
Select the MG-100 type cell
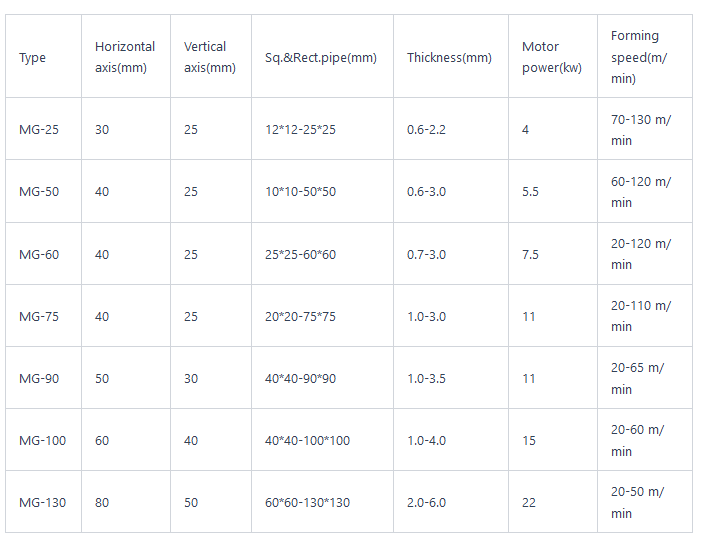point(42,441)
